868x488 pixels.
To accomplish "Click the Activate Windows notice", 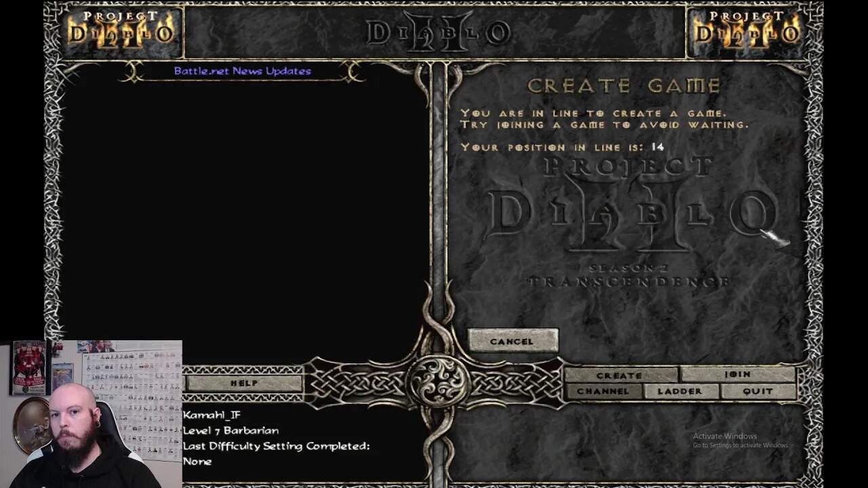I will [741, 441].
